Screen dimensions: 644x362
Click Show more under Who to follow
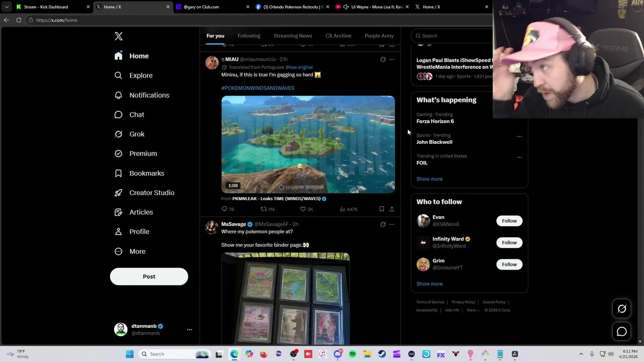point(429,284)
